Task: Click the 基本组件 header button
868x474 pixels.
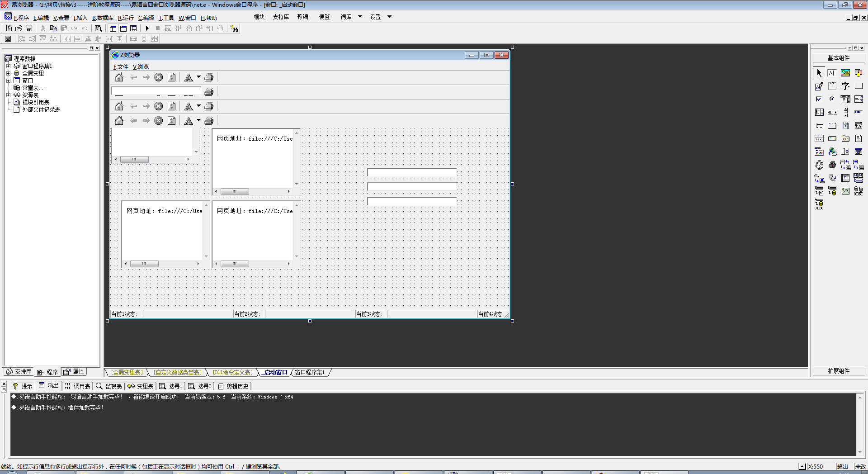Action: tap(839, 58)
